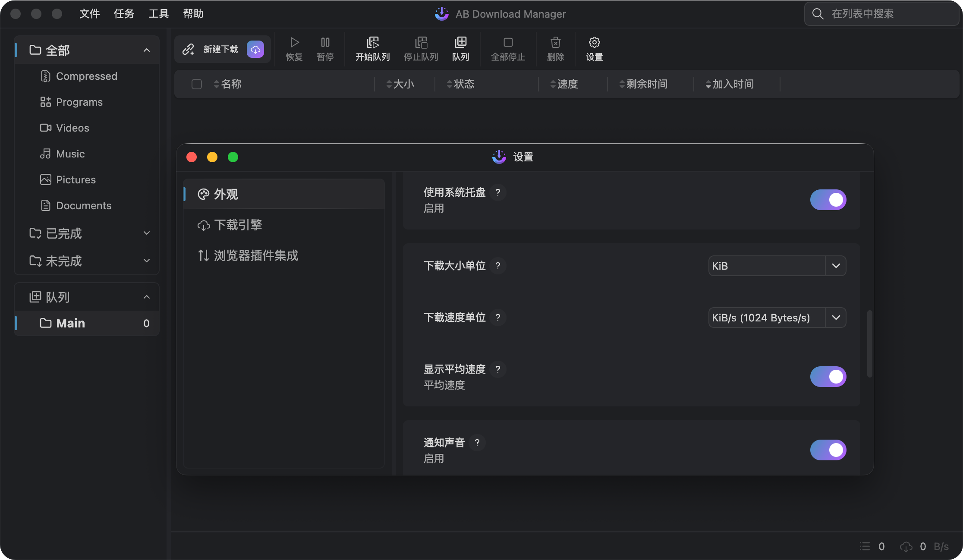Switch to 浏览器插件集成 settings tab
Viewport: 963px width, 560px height.
pyautogui.click(x=284, y=255)
